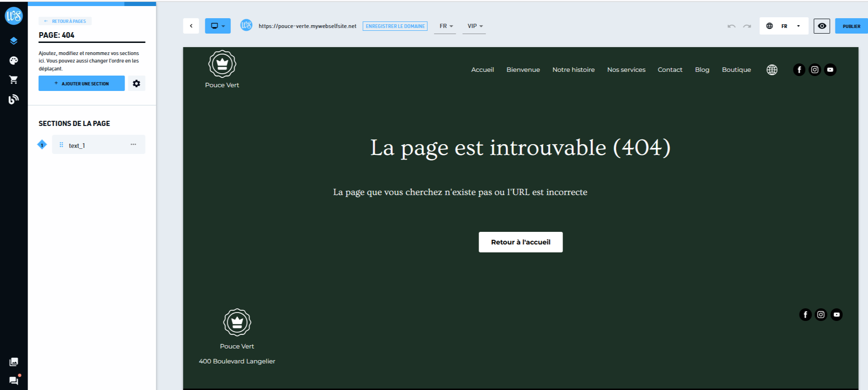Click the Pouce Vert footer logo
The image size is (868, 390).
[237, 322]
